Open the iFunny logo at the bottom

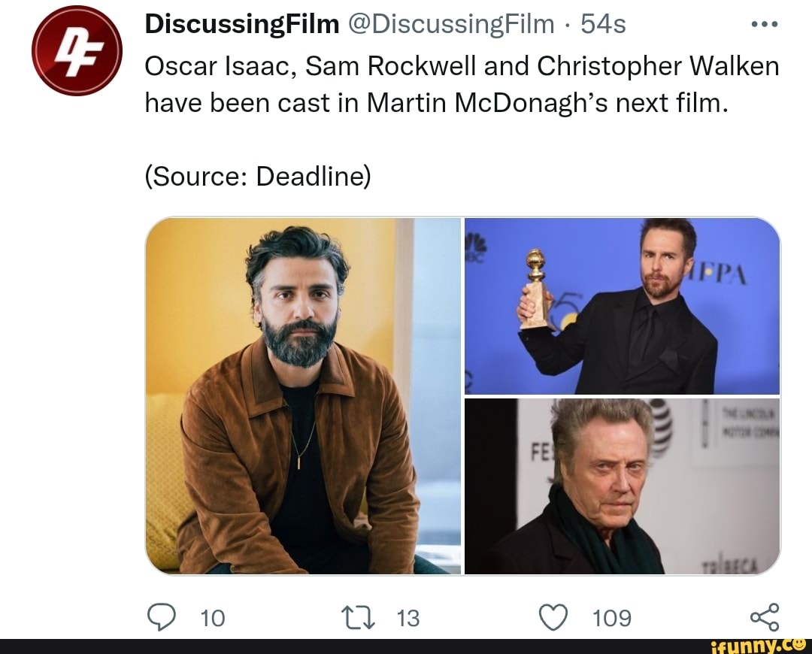[x=757, y=645]
